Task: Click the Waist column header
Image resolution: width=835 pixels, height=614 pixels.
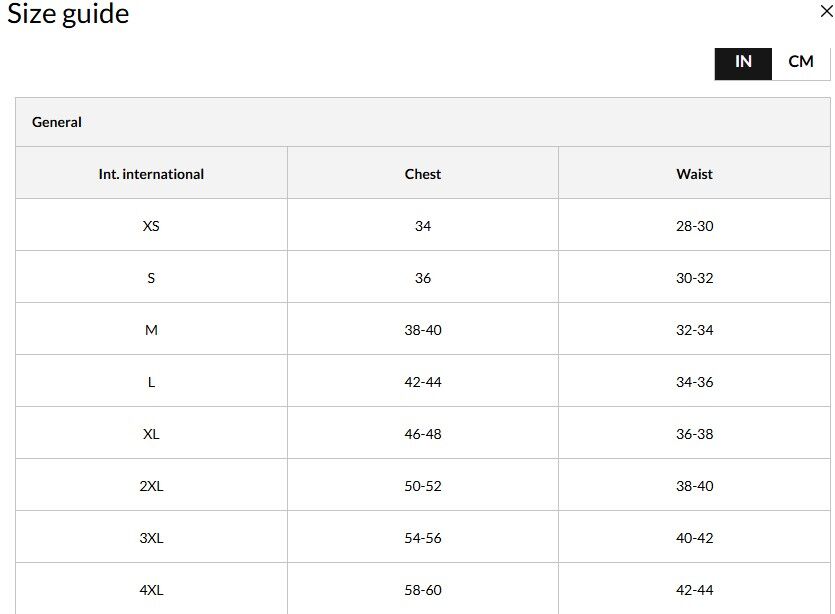Action: (x=694, y=174)
